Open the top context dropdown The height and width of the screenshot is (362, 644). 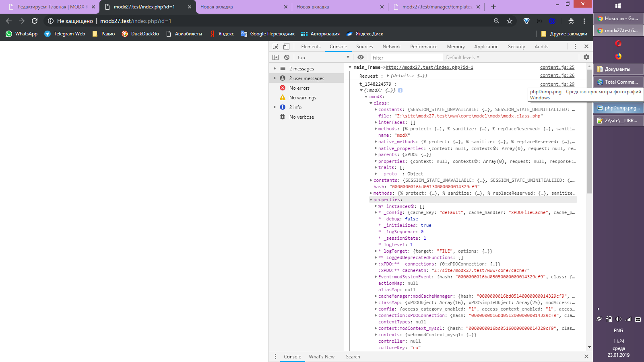click(323, 58)
